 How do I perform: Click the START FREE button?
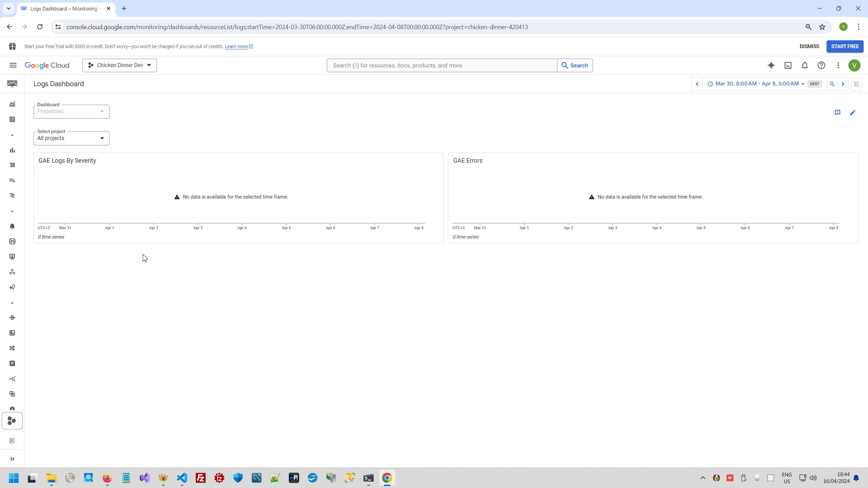point(845,46)
